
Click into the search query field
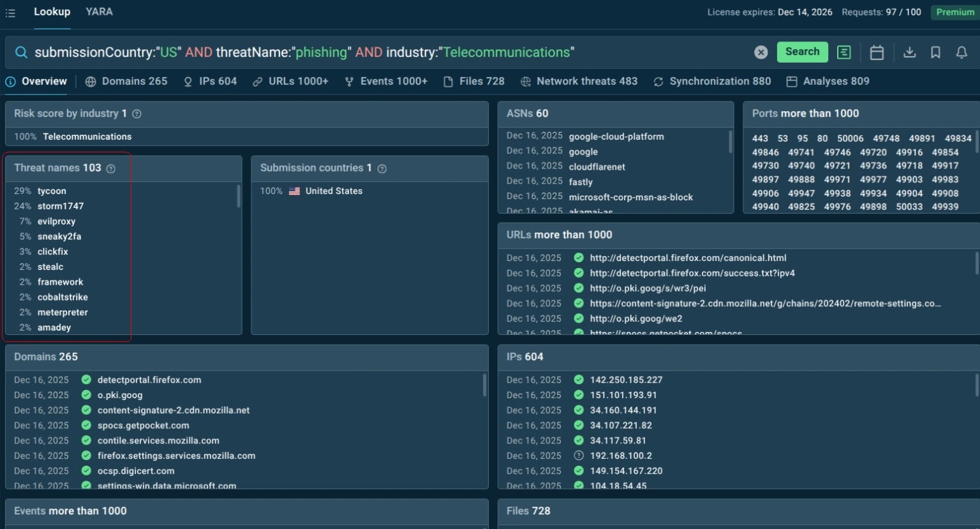(383, 52)
